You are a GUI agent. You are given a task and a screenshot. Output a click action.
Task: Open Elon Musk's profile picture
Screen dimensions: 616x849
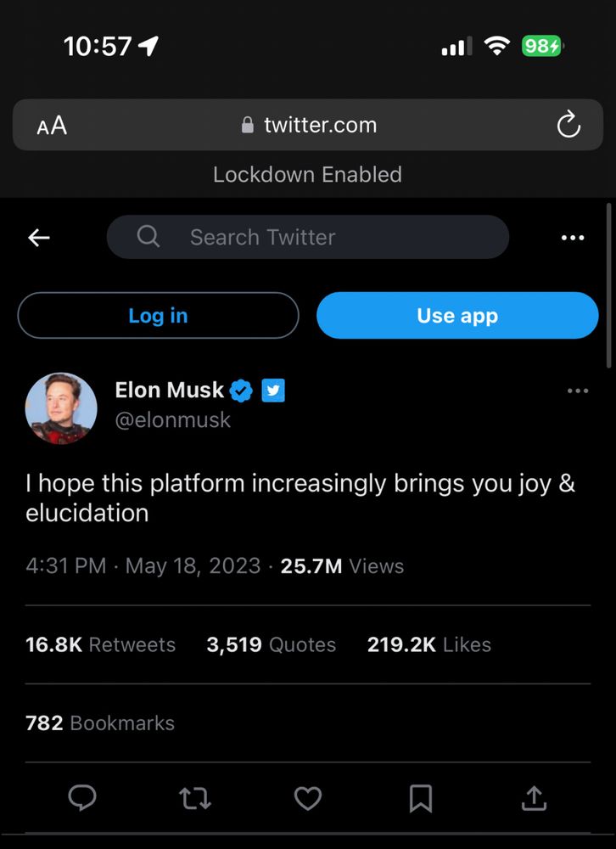[61, 408]
